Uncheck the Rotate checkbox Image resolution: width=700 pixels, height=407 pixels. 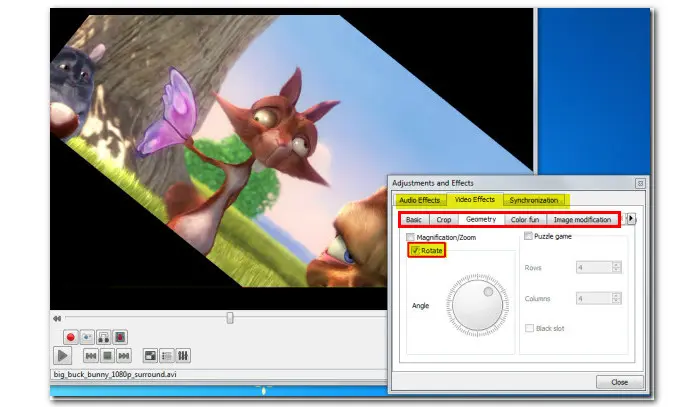click(x=416, y=251)
